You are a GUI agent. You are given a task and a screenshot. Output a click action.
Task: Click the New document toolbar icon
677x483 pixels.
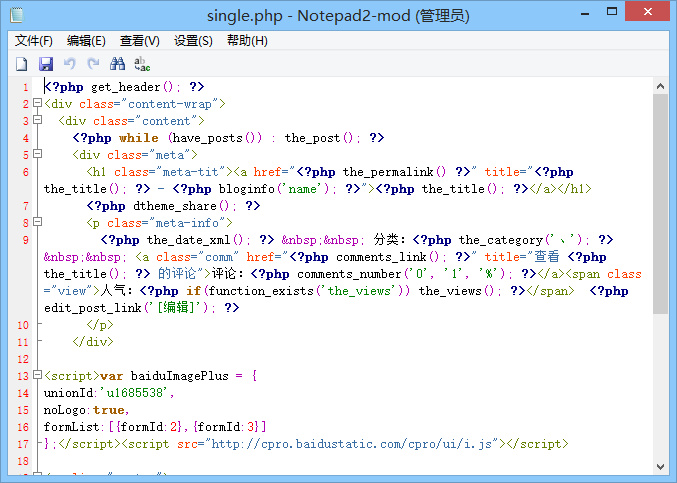tap(21, 64)
